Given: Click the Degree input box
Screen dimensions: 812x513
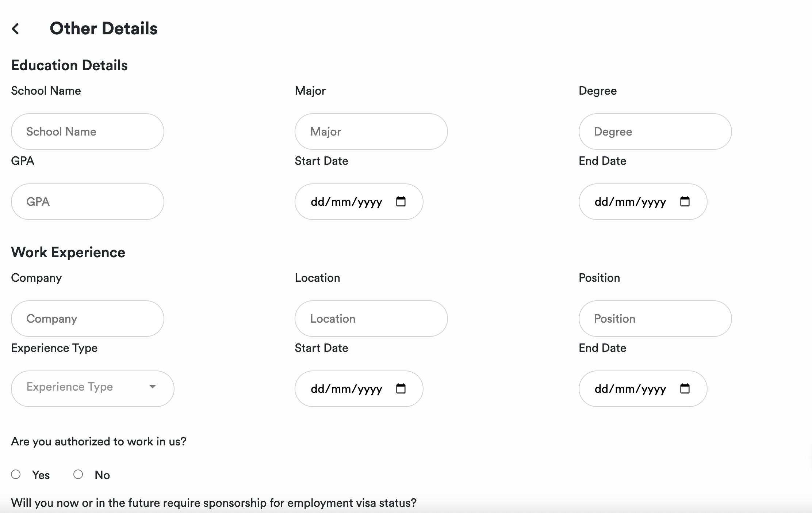Looking at the screenshot, I should coord(655,132).
